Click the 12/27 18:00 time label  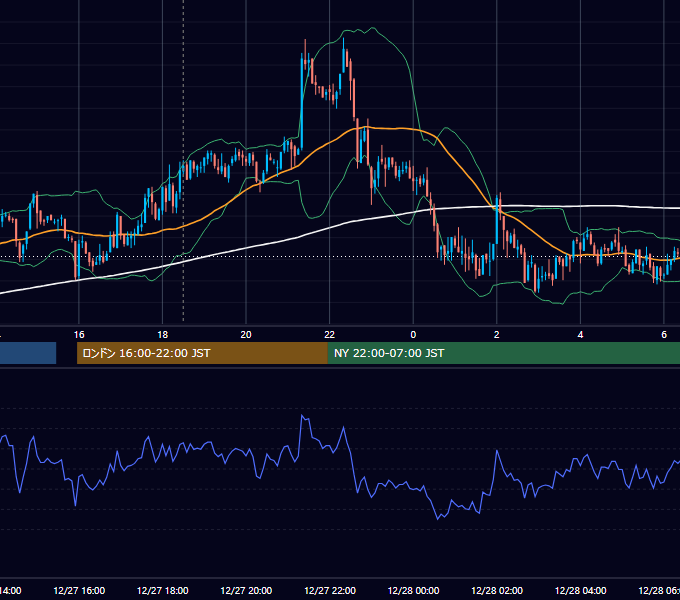click(x=163, y=590)
